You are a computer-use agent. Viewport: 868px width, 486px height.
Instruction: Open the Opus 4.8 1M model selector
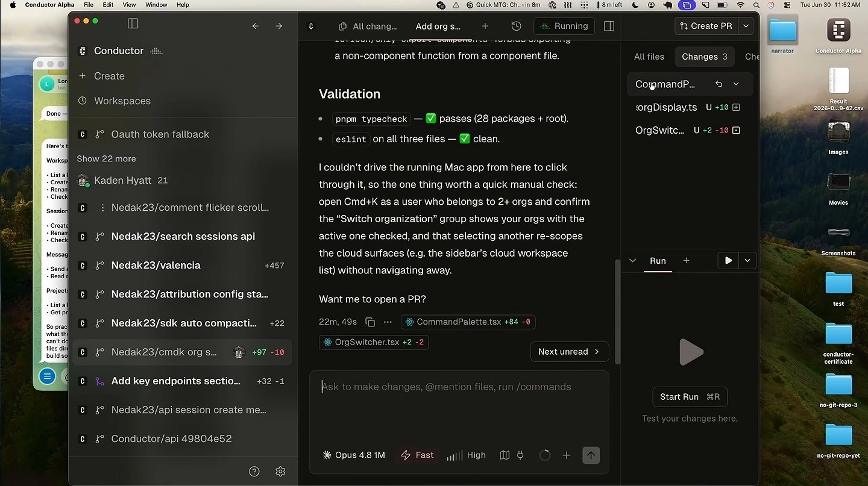click(x=354, y=455)
